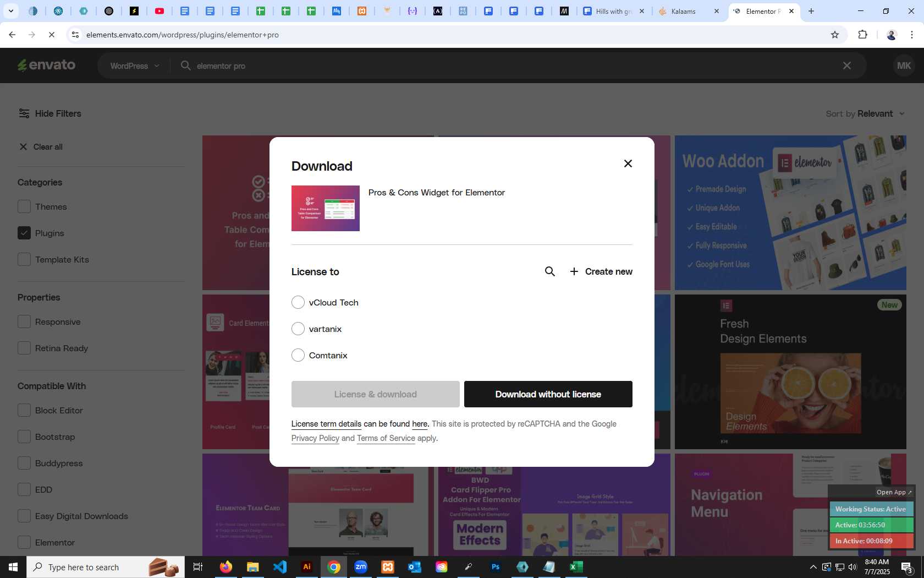Open Windows Start menu
The height and width of the screenshot is (578, 924).
13,567
